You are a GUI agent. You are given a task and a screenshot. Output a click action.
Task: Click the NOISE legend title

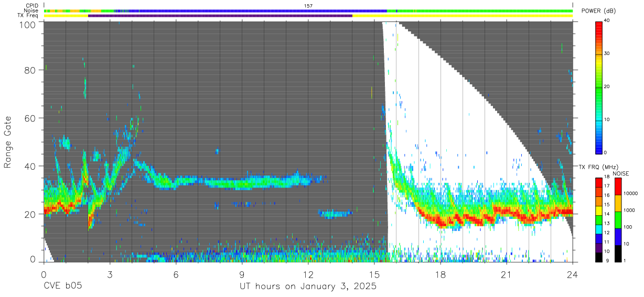click(620, 174)
